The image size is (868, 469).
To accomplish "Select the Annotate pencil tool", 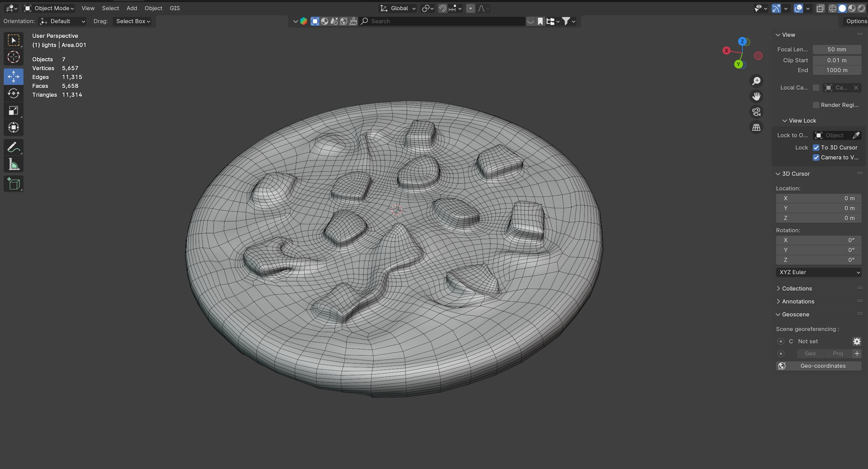I will pyautogui.click(x=14, y=147).
